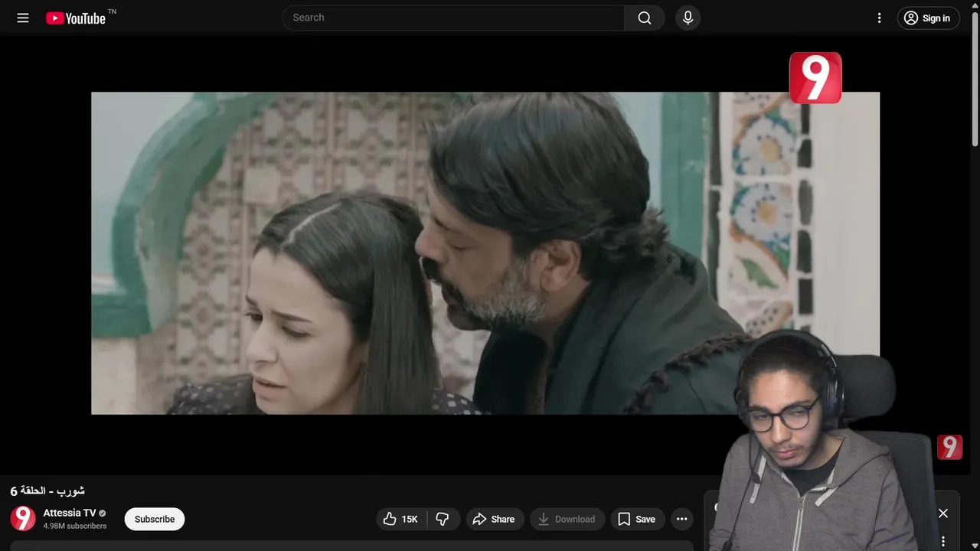
Task: Open the three-dot settings menu in header
Action: [879, 18]
